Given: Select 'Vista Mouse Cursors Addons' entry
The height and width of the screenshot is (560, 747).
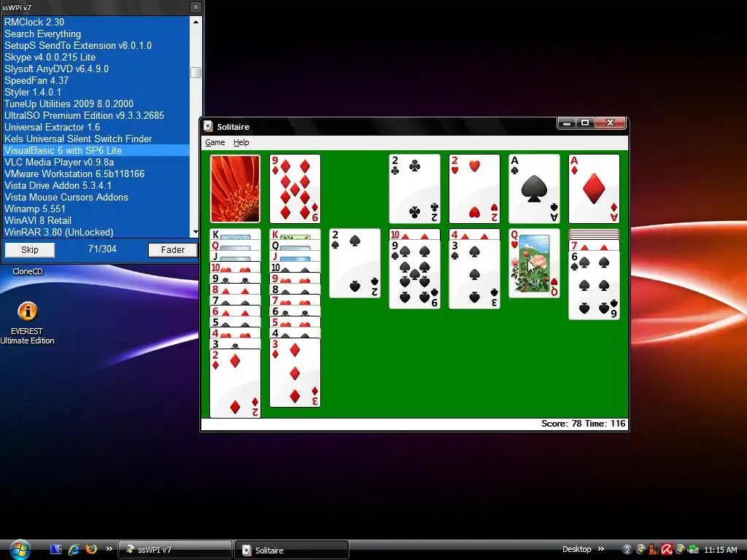Looking at the screenshot, I should click(96, 197).
